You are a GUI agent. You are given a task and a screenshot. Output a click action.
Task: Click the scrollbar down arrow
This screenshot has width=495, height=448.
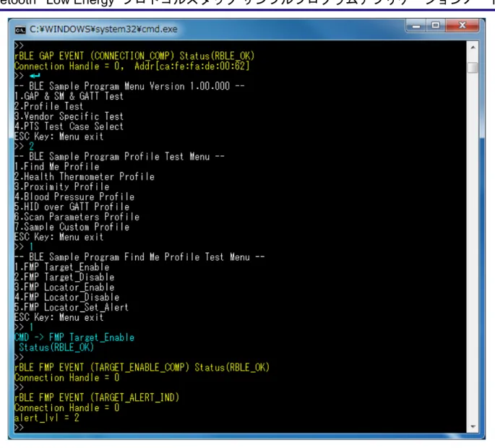473,427
